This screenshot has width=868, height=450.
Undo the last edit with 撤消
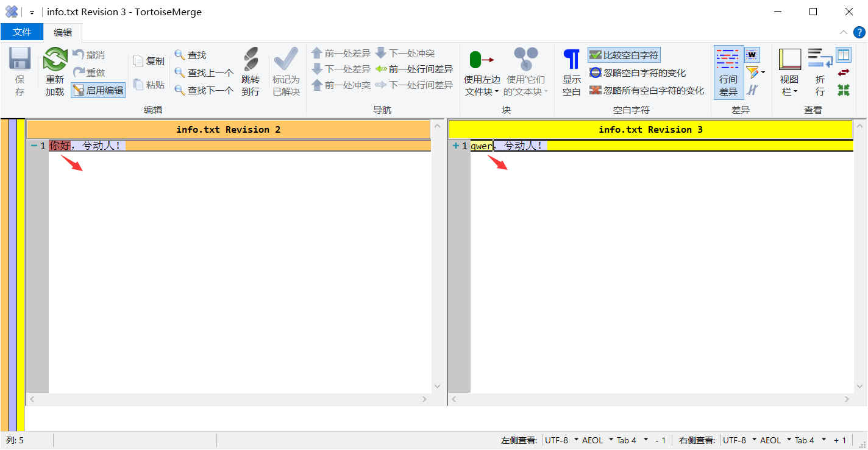point(88,55)
